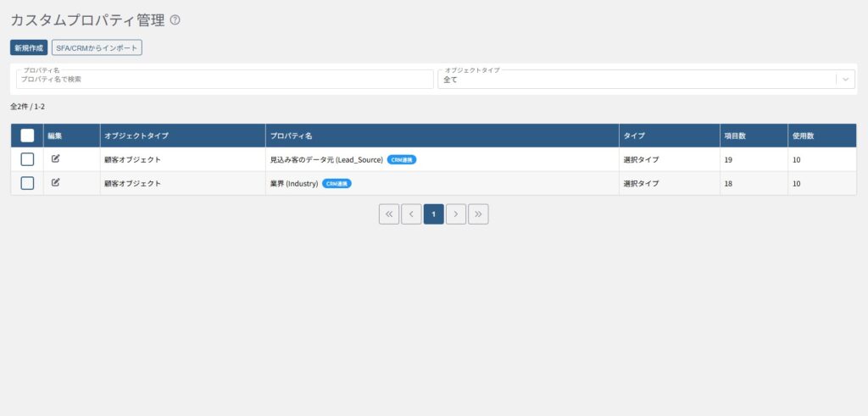Toggle the select-all checkbox in table header
Image resolution: width=868 pixels, height=416 pixels.
(27, 136)
